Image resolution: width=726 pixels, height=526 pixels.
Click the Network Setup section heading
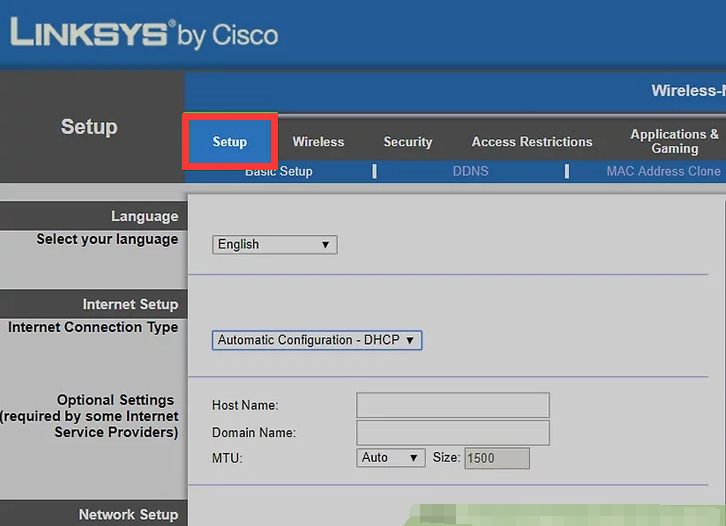click(128, 514)
